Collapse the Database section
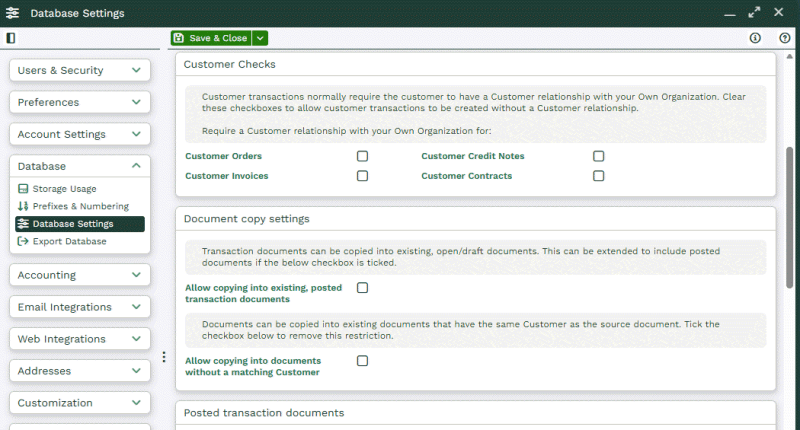Screen dimensions: 800x430 [80, 166]
